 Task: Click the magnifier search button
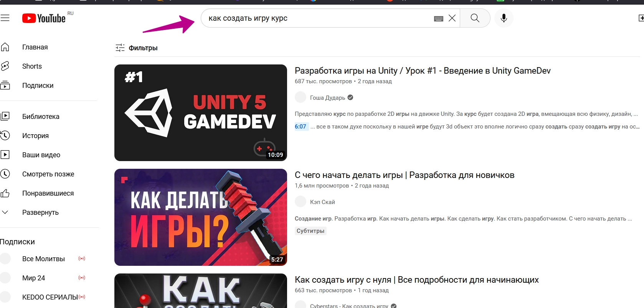coord(475,18)
